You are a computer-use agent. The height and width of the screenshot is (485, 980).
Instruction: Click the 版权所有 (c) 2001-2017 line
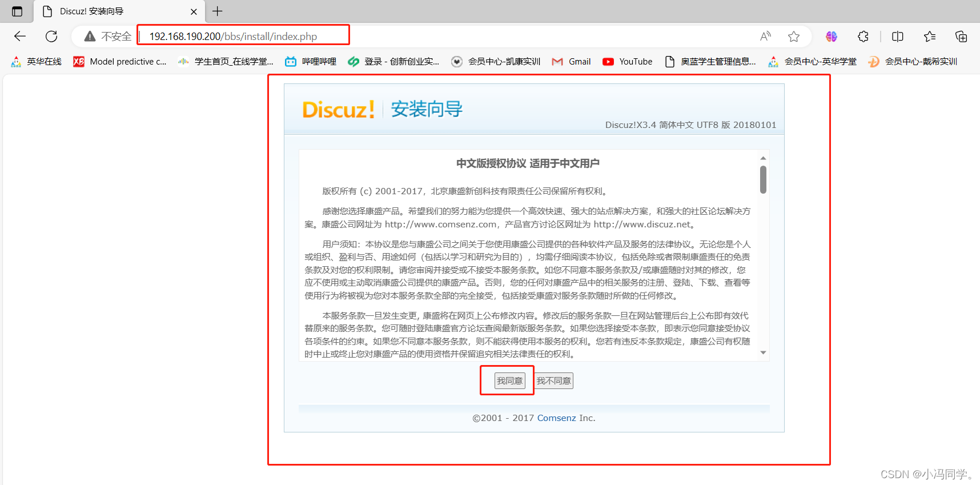point(465,191)
